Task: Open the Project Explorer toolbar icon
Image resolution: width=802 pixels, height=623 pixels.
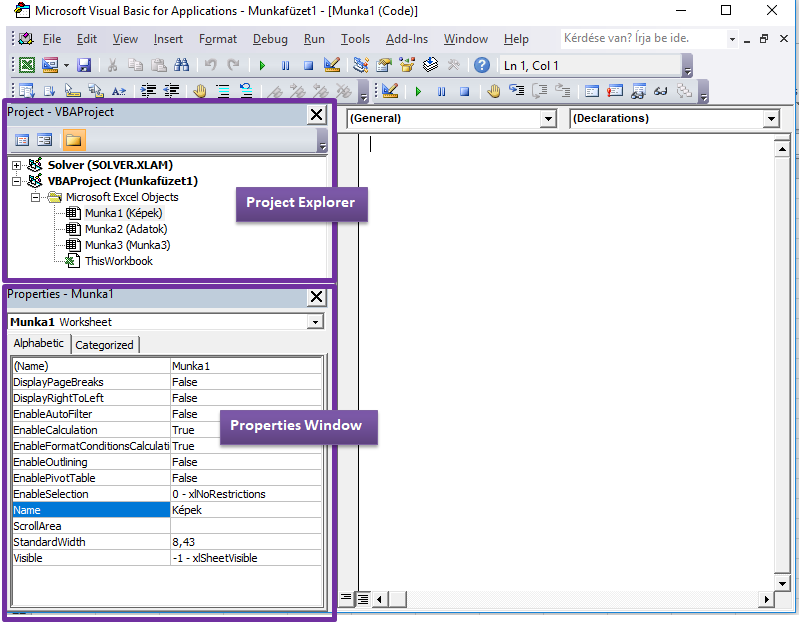Action: (361, 65)
